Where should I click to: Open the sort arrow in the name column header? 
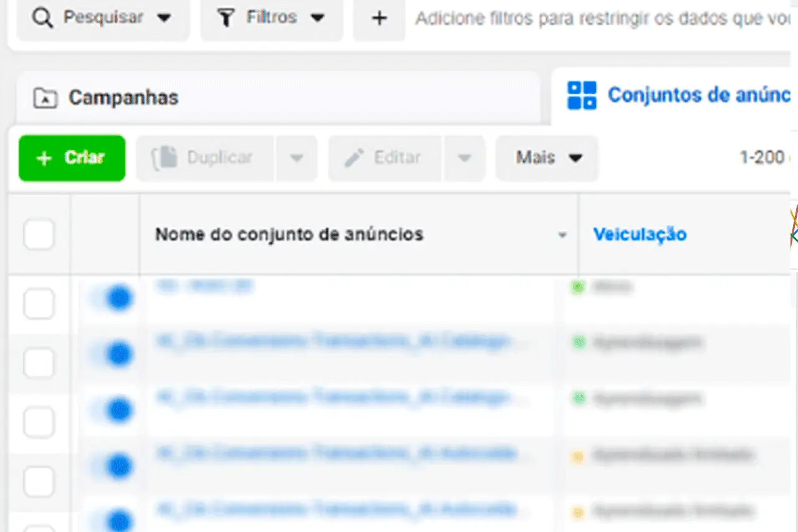pos(562,235)
